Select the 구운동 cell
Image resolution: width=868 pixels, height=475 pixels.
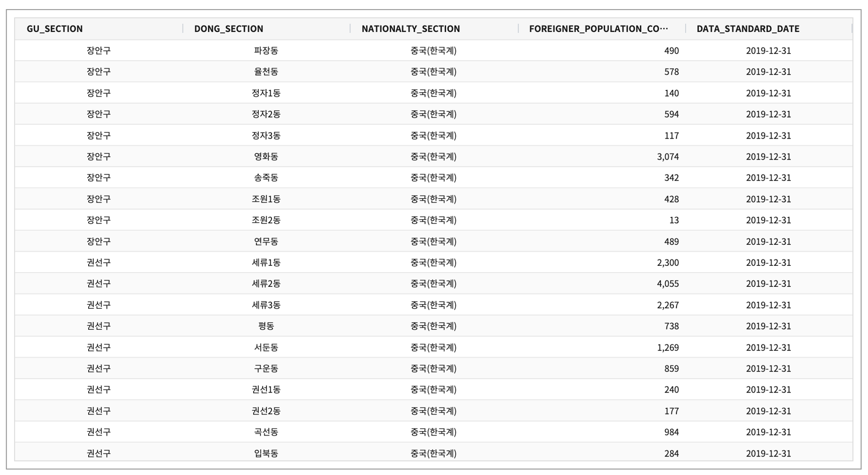pyautogui.click(x=266, y=368)
